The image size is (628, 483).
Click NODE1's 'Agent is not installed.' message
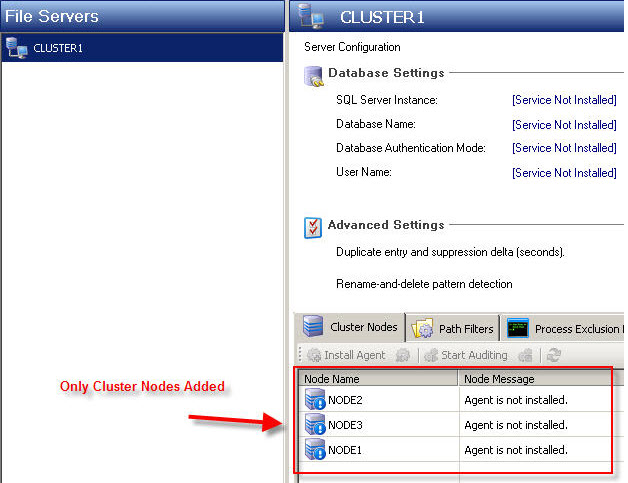[x=516, y=450]
